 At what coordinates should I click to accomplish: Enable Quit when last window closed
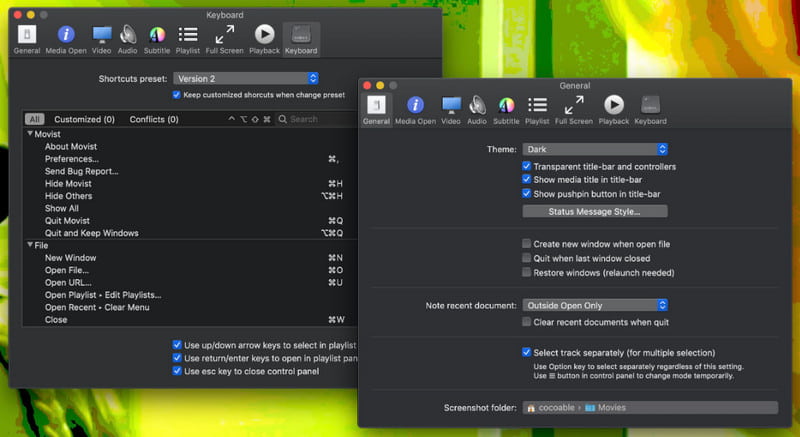point(527,258)
